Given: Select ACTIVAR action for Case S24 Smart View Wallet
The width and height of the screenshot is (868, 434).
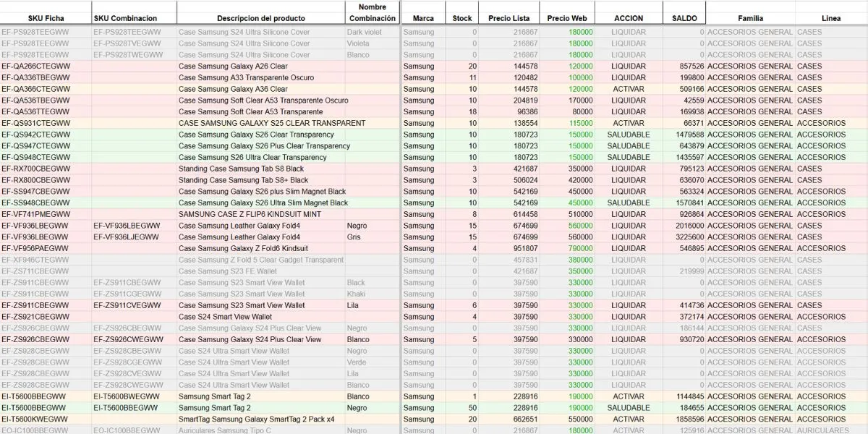Looking at the screenshot, I should tap(629, 317).
